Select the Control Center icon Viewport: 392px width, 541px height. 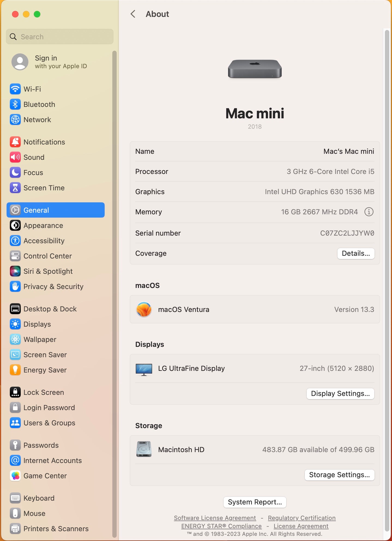pos(15,256)
